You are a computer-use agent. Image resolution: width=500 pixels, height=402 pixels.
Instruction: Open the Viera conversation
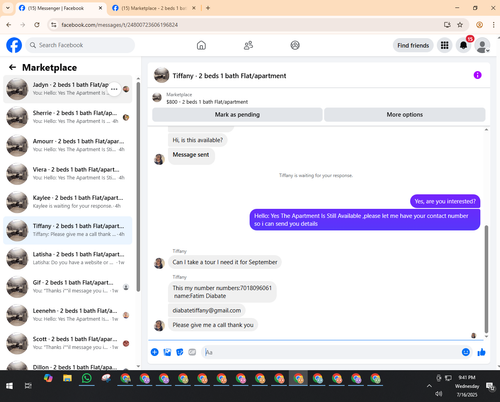[68, 174]
